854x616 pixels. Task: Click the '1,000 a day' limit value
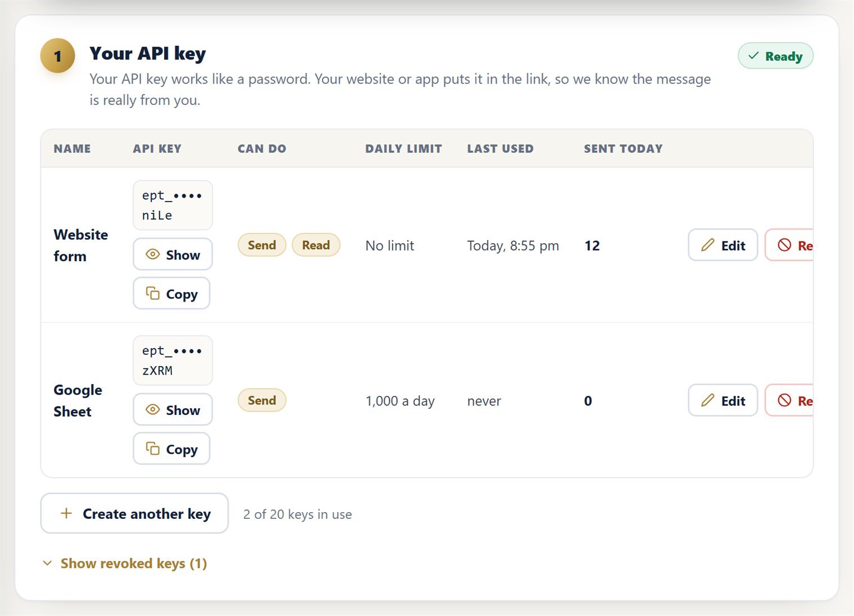click(x=400, y=401)
